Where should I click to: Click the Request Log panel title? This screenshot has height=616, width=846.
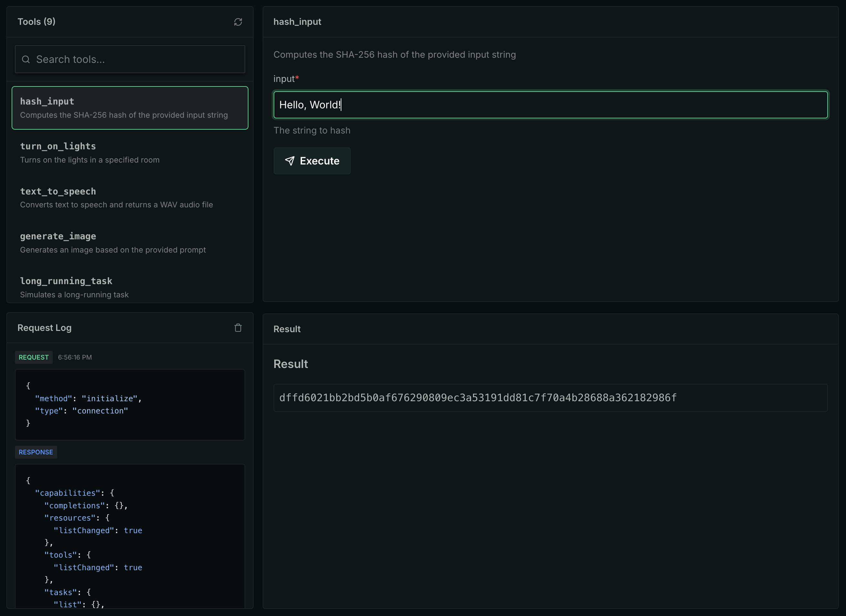(x=45, y=328)
